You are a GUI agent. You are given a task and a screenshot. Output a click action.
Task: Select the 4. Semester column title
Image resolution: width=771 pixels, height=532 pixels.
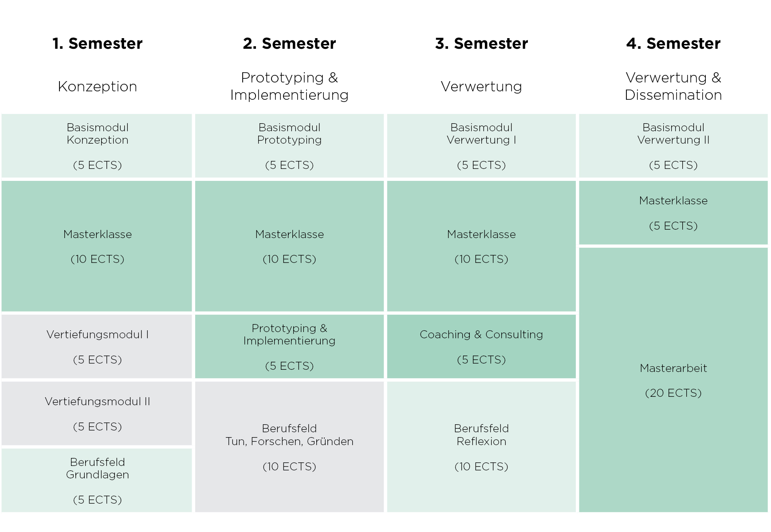coord(673,43)
